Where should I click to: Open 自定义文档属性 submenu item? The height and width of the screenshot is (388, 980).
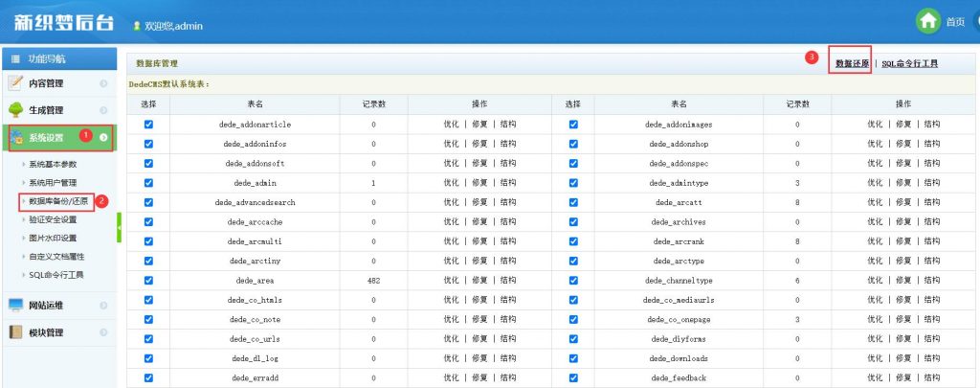[x=56, y=257]
